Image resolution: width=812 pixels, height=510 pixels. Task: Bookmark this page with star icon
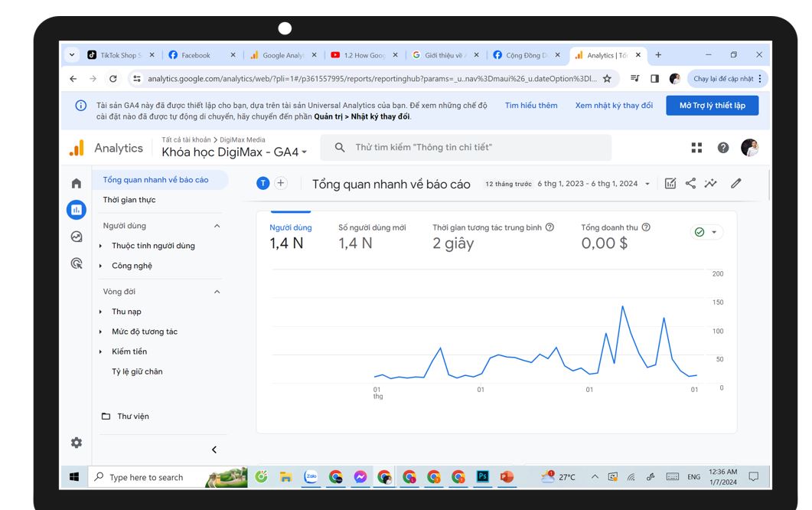tap(607, 79)
